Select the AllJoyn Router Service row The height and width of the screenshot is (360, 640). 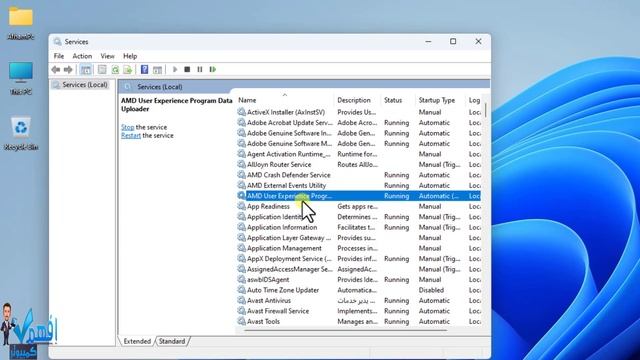tap(358, 164)
